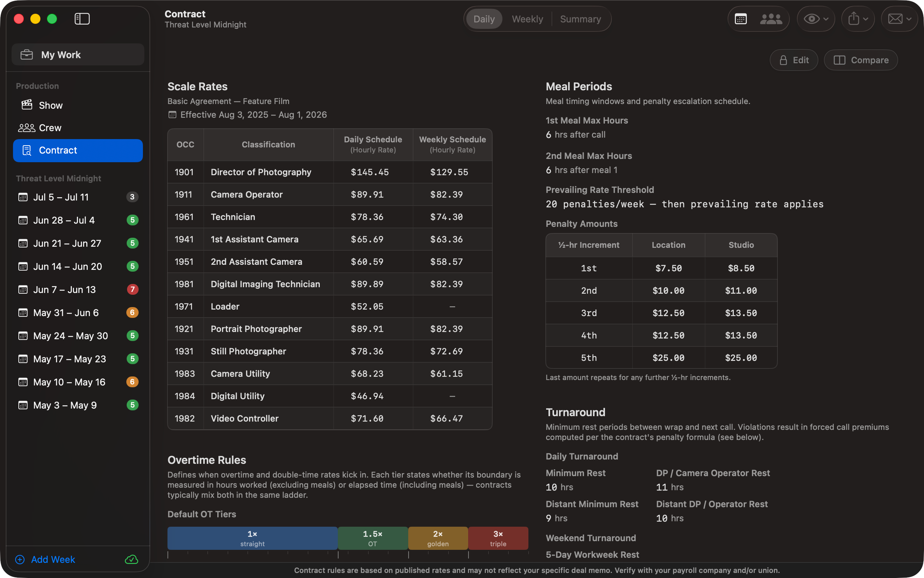Open week Jun 7 – Jun 13
This screenshot has height=578, width=924.
[x=78, y=290]
